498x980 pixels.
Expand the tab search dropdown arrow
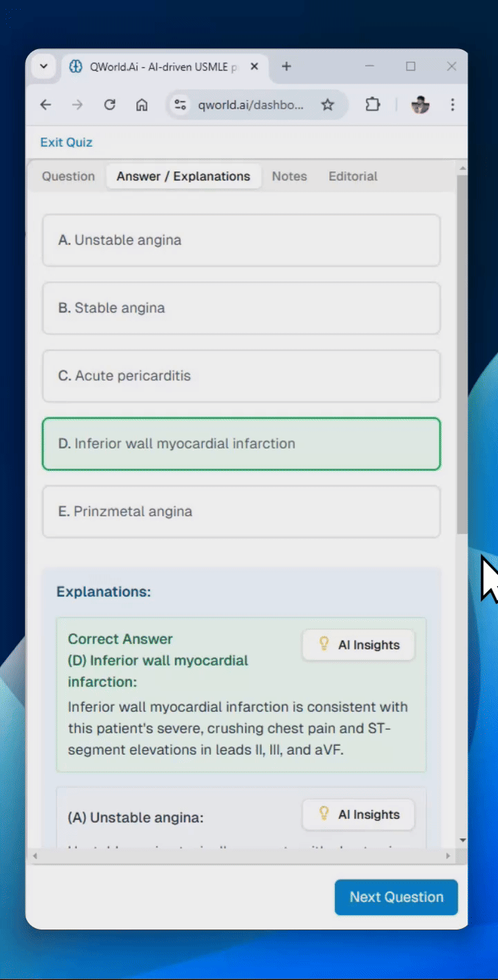(x=44, y=66)
